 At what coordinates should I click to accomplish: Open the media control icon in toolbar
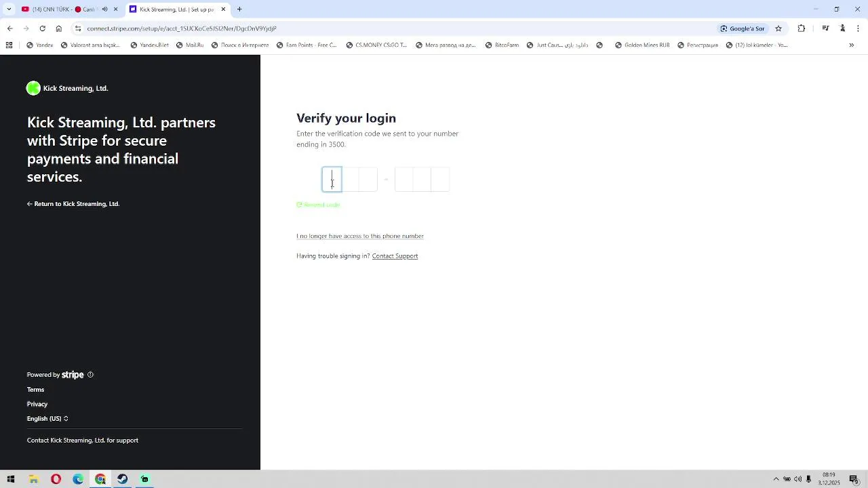pos(825,28)
